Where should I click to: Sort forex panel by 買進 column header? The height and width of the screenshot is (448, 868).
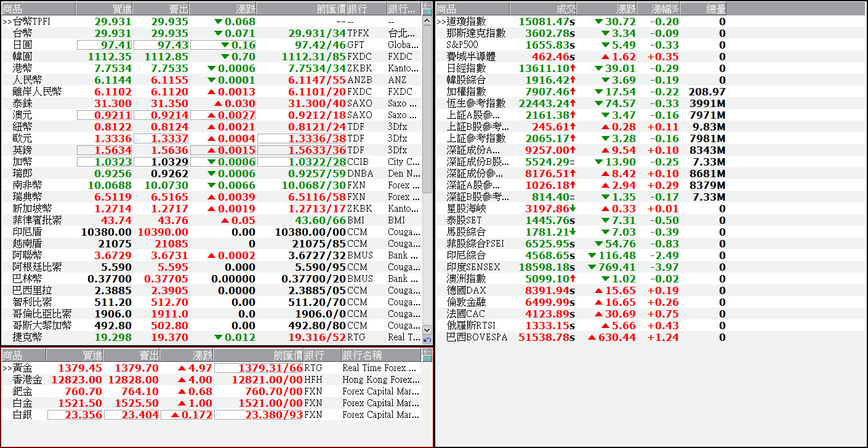[104, 9]
